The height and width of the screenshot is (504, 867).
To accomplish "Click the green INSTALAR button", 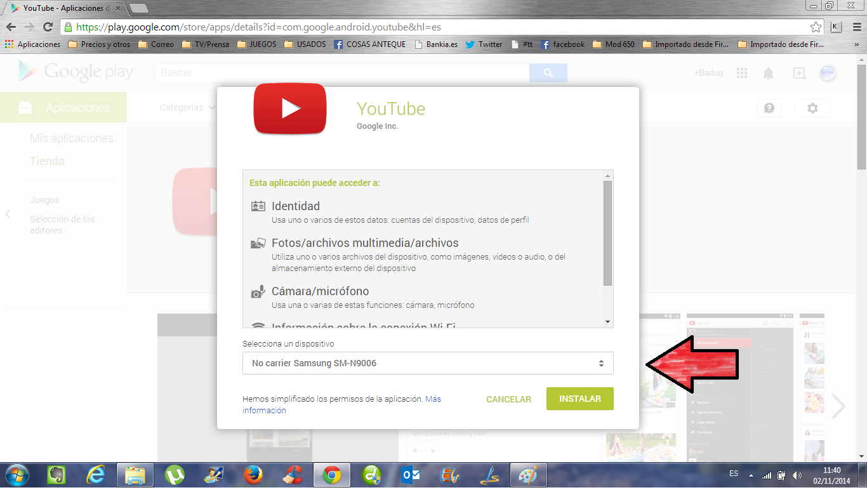I will pos(579,399).
